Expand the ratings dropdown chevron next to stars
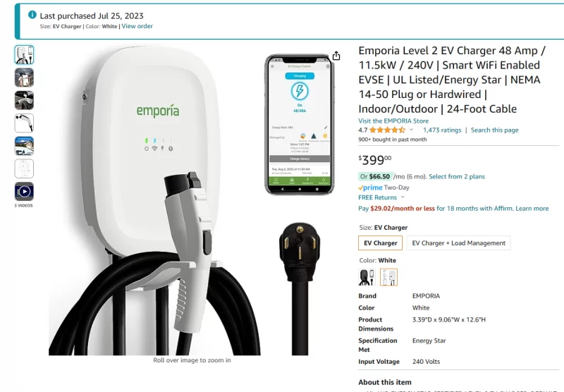 pyautogui.click(x=411, y=130)
